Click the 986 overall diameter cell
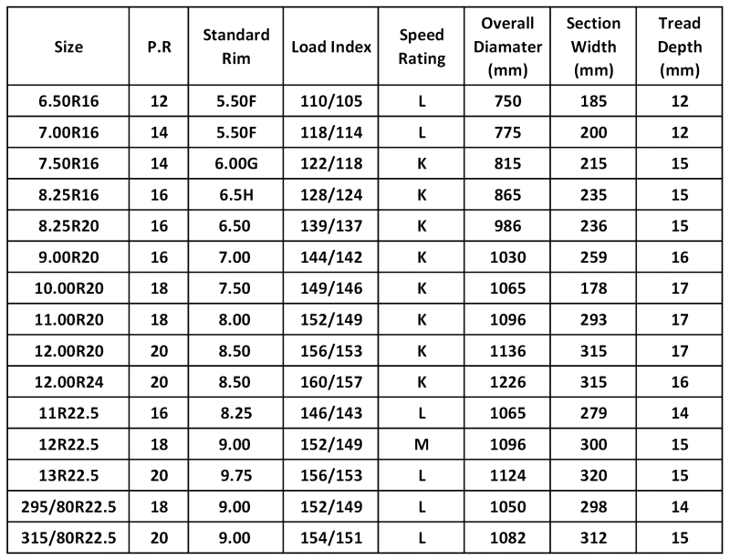 507,226
